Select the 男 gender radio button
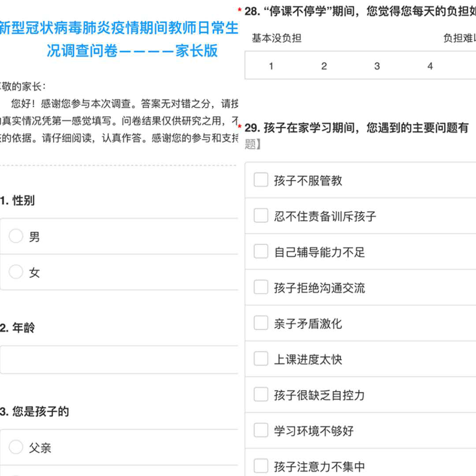Screen dimensions: 476x476 click(16, 236)
